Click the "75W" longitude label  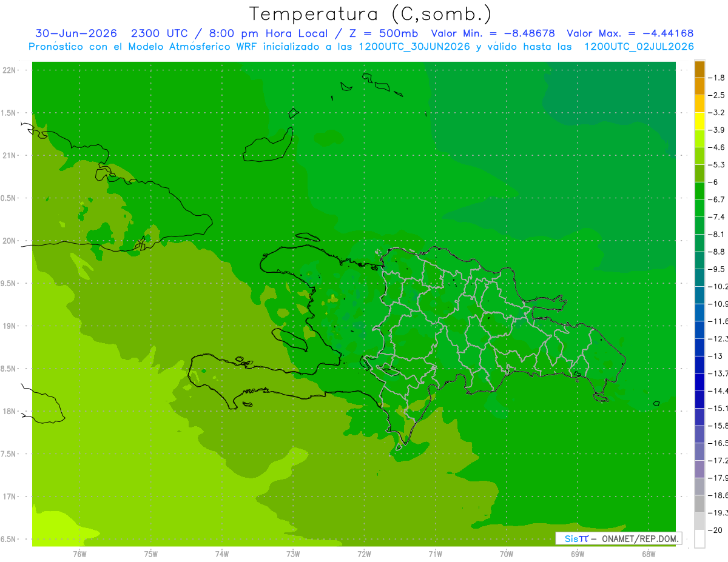point(151,554)
